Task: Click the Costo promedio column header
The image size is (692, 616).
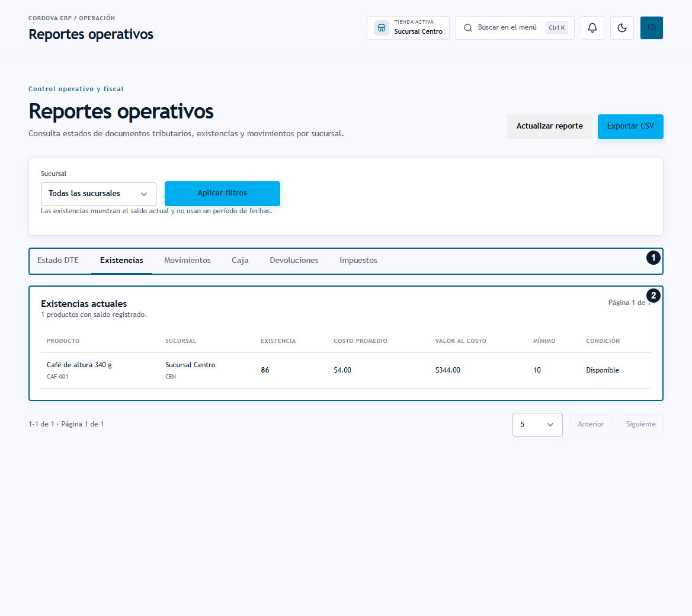Action: click(360, 341)
